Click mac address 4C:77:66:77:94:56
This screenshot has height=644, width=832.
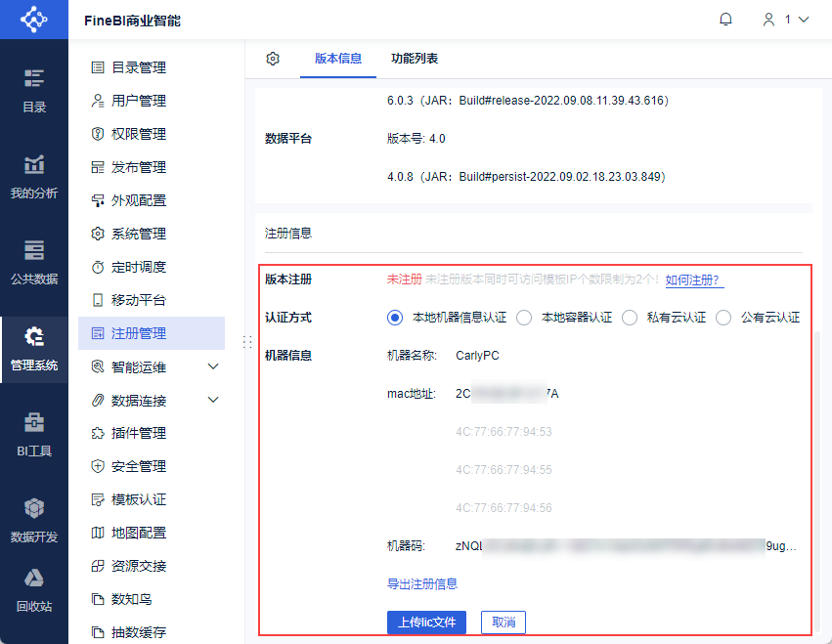click(504, 508)
